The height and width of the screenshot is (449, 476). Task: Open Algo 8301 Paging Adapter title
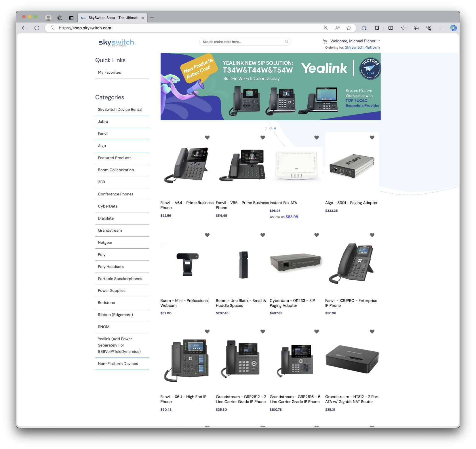pyautogui.click(x=351, y=203)
